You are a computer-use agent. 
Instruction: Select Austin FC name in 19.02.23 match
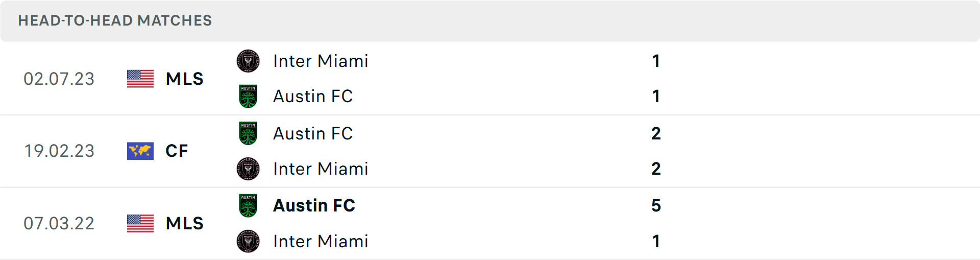click(x=313, y=133)
